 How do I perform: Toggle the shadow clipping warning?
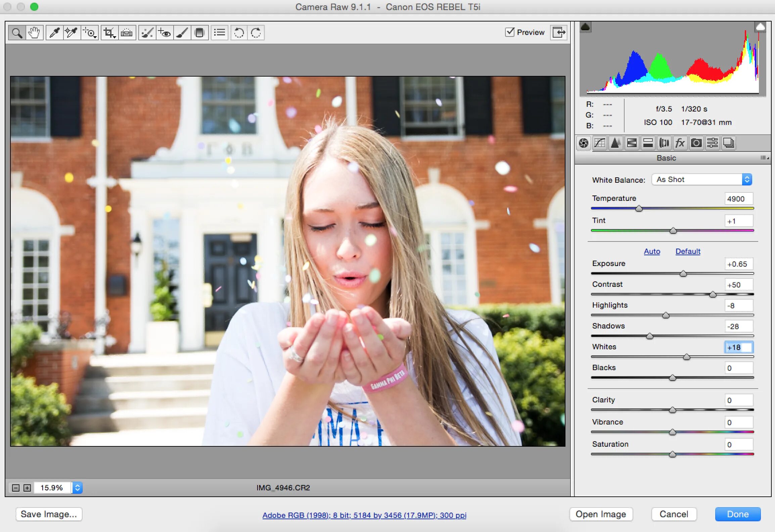[585, 27]
